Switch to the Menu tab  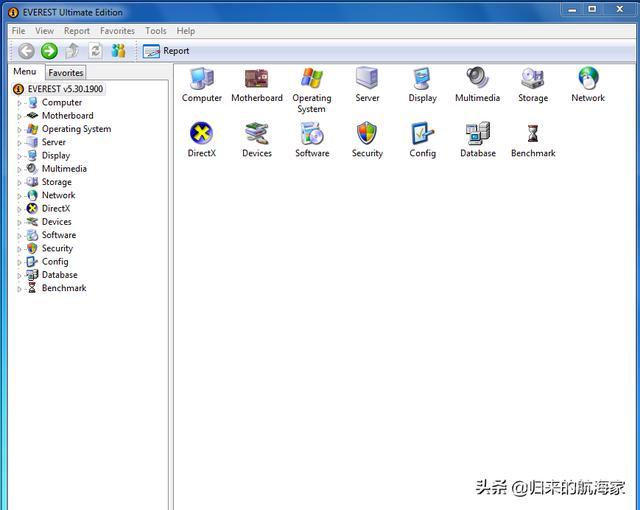coord(25,72)
